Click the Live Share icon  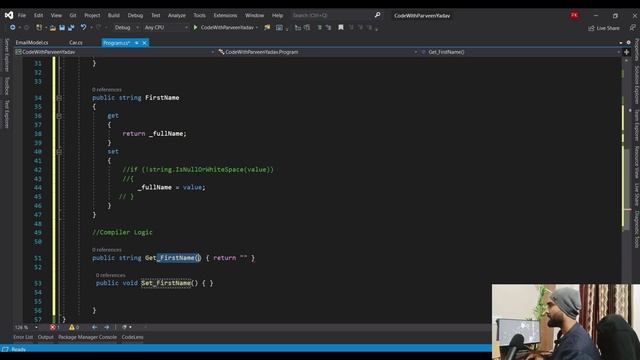(x=591, y=28)
